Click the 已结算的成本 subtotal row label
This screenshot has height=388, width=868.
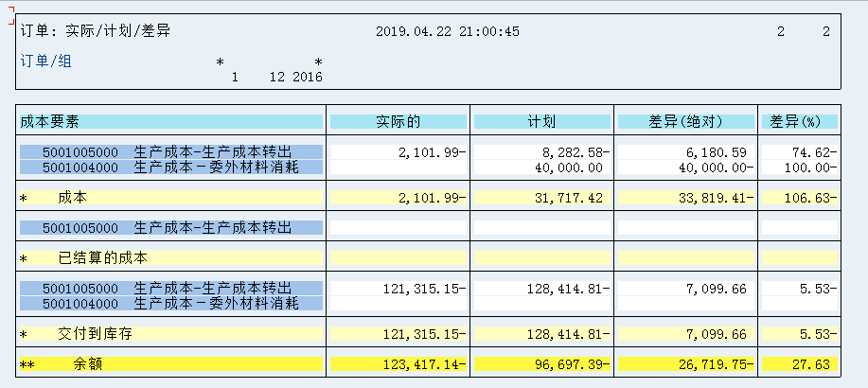point(171,258)
